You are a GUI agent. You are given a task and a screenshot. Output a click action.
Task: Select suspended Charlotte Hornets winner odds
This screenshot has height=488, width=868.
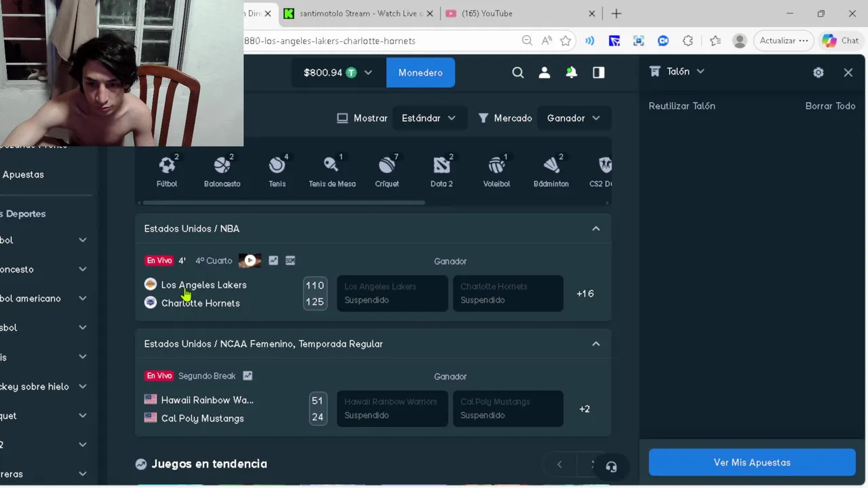pyautogui.click(x=508, y=293)
